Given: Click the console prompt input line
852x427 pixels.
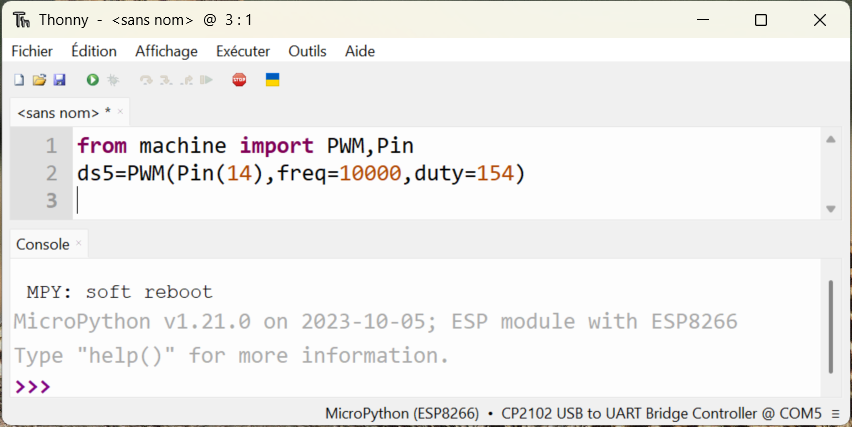Looking at the screenshot, I should pyautogui.click(x=400, y=386).
